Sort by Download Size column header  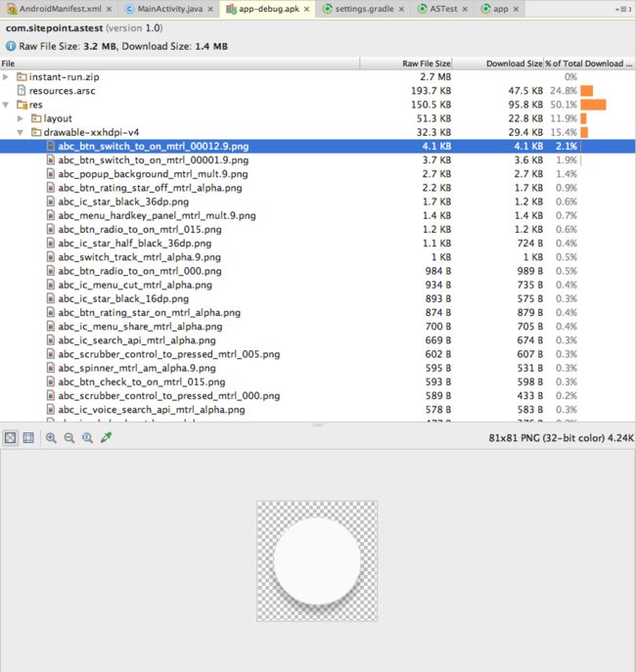click(x=498, y=64)
